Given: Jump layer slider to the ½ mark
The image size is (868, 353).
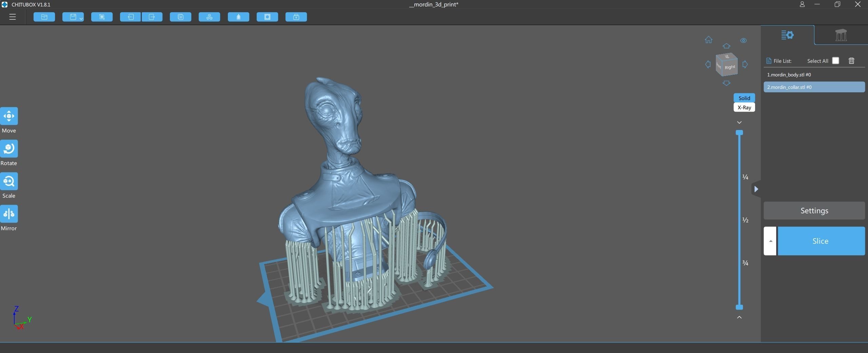Looking at the screenshot, I should (x=745, y=220).
